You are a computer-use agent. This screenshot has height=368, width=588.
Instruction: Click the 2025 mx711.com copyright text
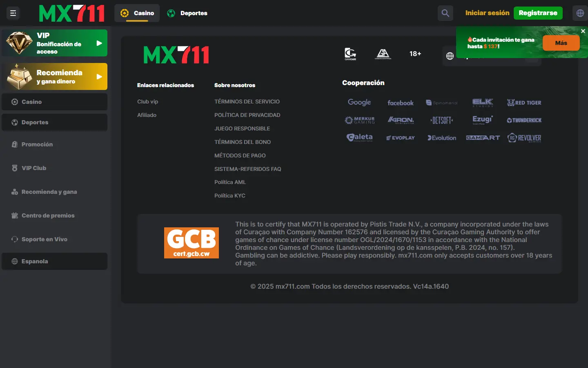(350, 286)
